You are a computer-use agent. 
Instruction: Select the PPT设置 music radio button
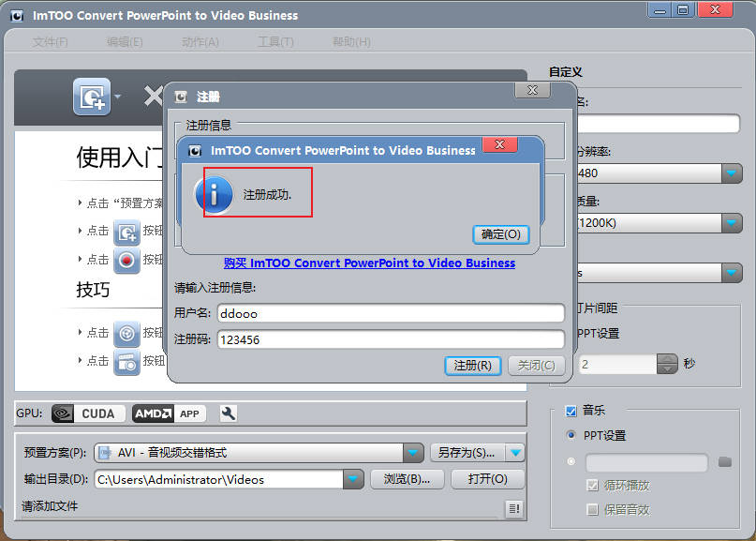571,435
